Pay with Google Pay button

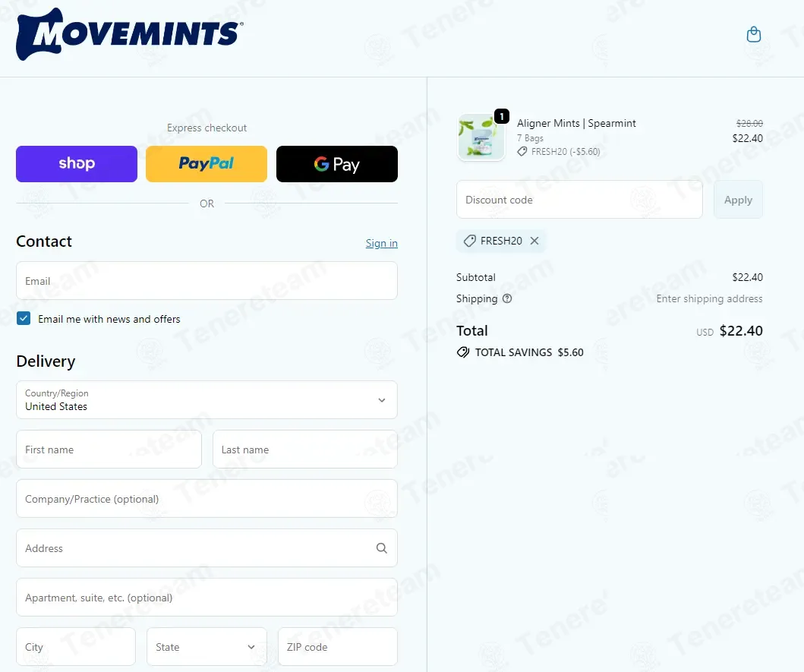pos(337,164)
